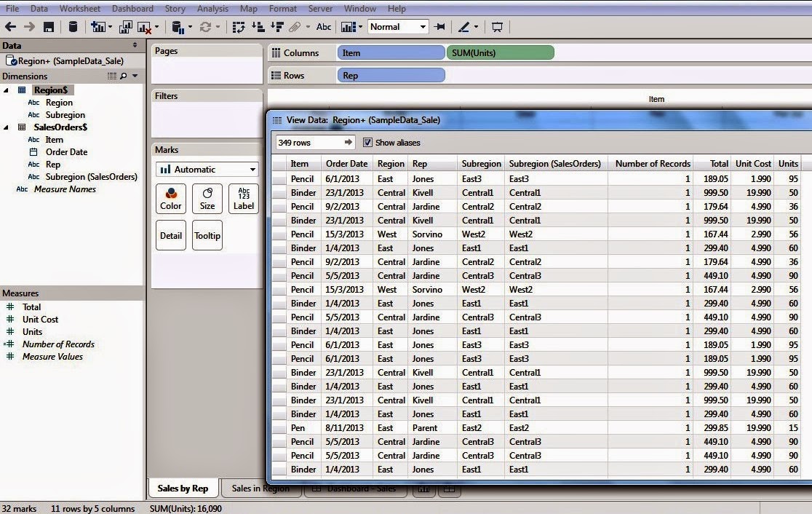The width and height of the screenshot is (812, 514).
Task: Select the highlighter pen icon
Action: tap(464, 27)
